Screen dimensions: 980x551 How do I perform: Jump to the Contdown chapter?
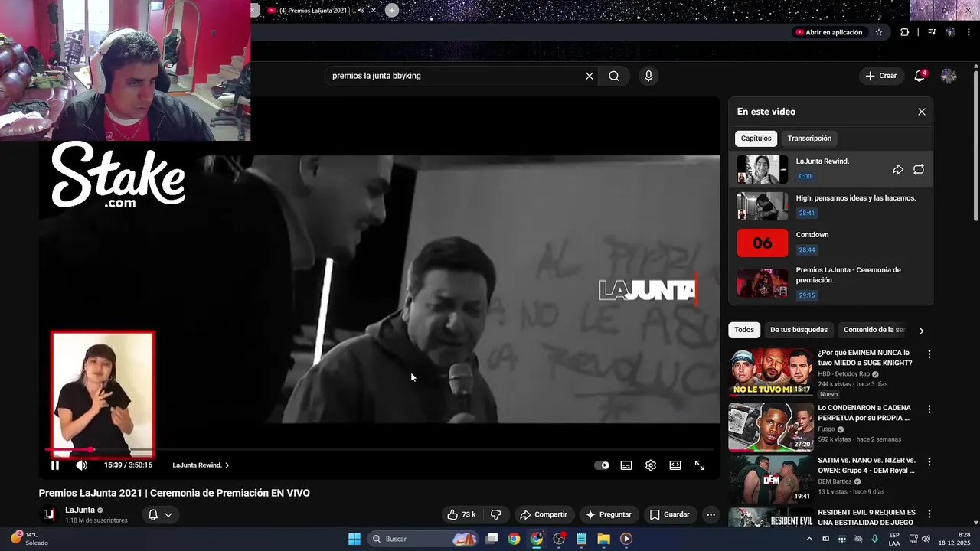point(831,243)
